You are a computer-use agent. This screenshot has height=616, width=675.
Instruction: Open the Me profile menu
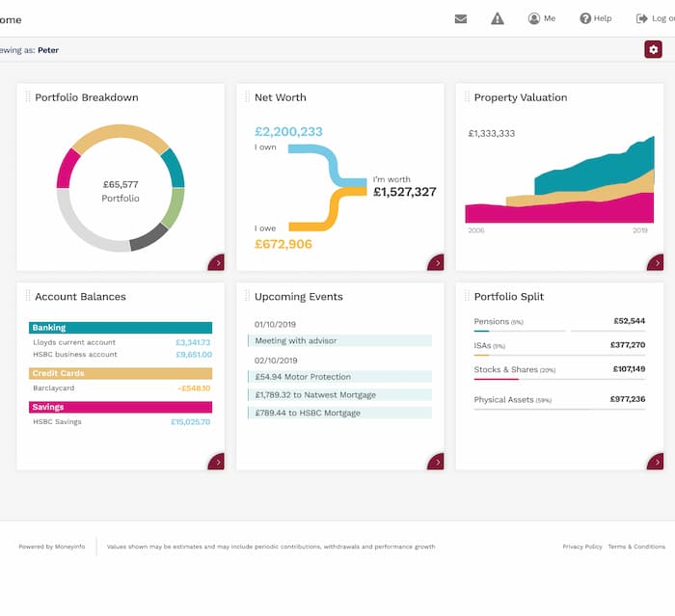[541, 18]
